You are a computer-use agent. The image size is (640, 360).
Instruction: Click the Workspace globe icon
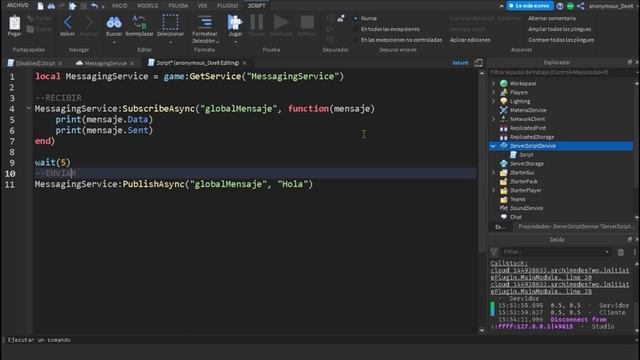[x=504, y=84]
